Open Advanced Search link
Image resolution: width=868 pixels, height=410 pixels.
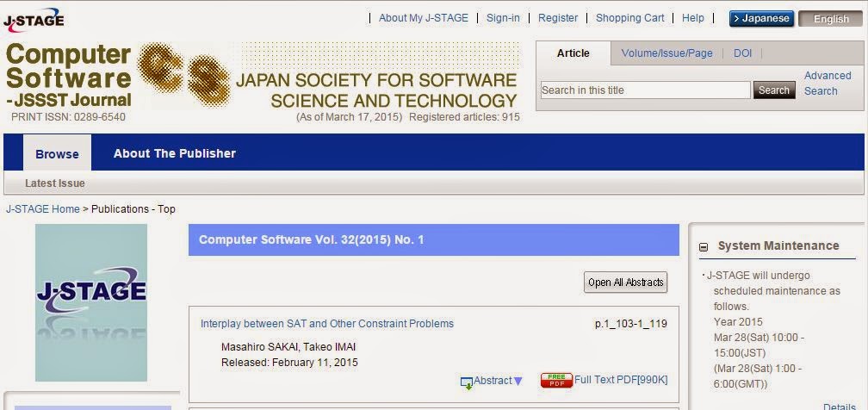827,83
